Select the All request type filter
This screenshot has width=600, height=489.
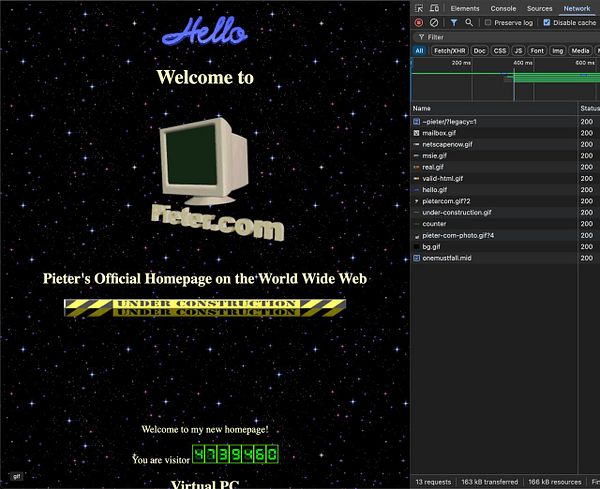tap(419, 51)
